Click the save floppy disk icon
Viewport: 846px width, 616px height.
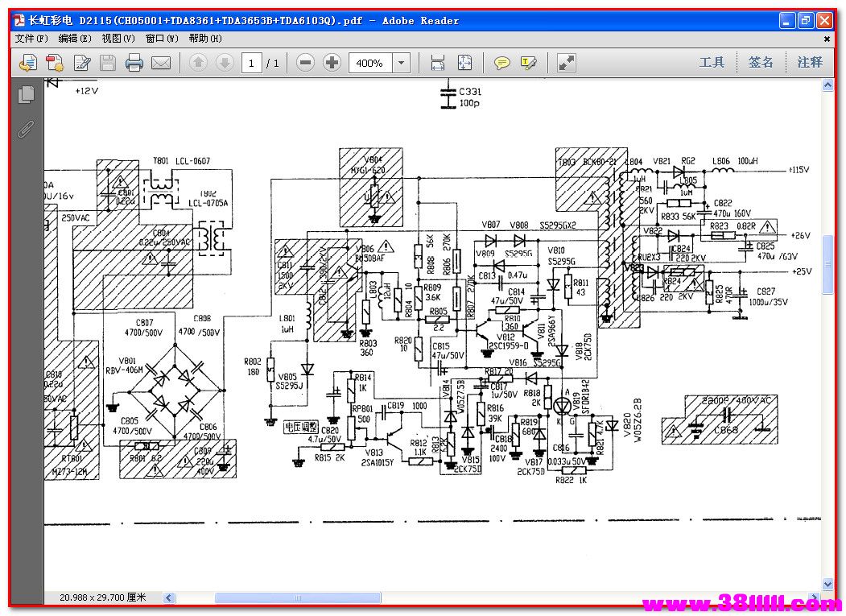108,63
